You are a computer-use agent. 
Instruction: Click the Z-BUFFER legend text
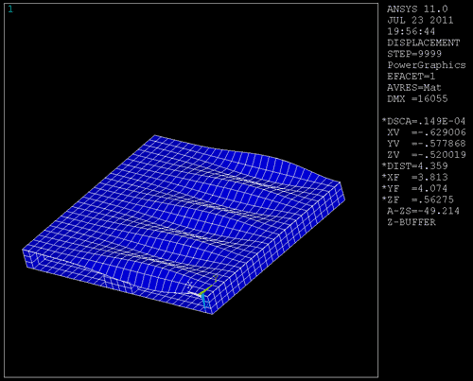pyautogui.click(x=411, y=222)
